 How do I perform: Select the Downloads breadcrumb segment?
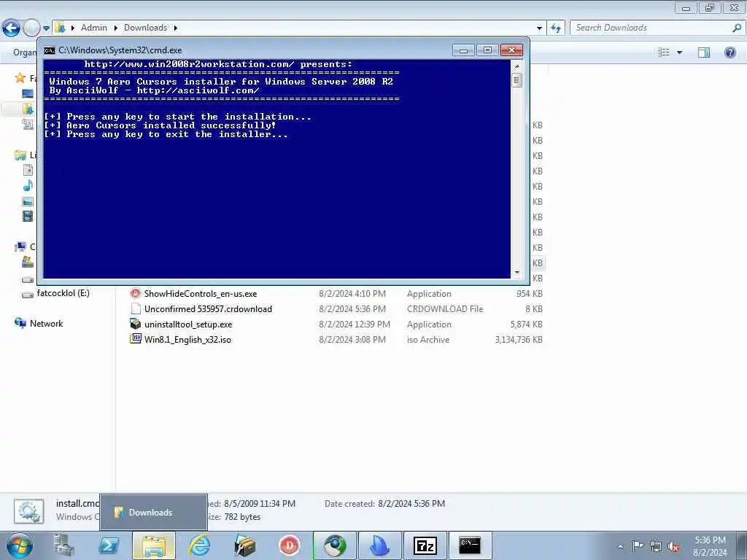[145, 28]
